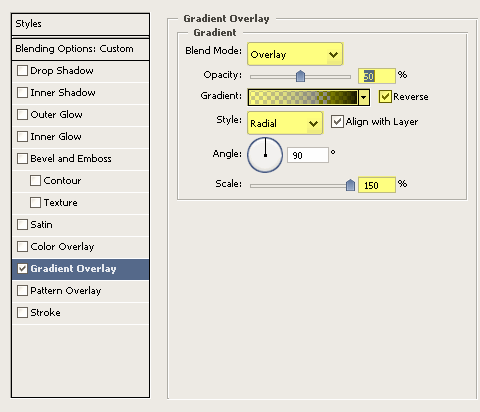The height and width of the screenshot is (412, 480).
Task: Open the Style dropdown showing Radial
Action: pyautogui.click(x=285, y=123)
